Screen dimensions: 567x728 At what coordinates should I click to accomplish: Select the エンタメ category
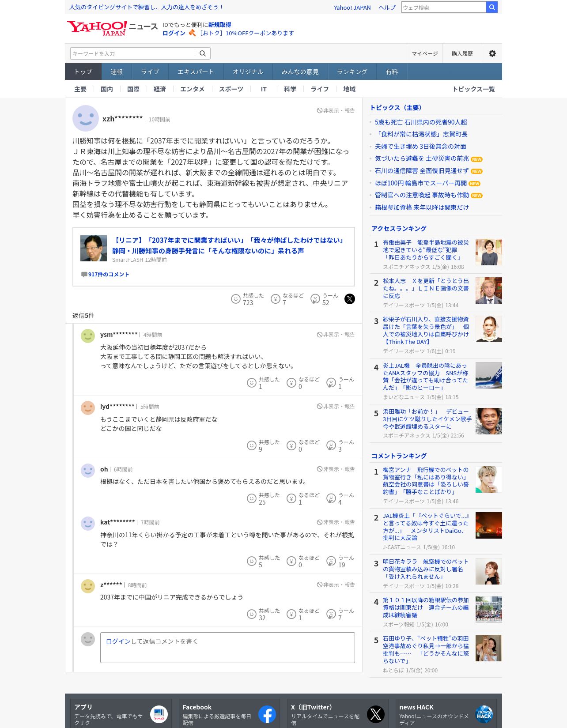192,89
